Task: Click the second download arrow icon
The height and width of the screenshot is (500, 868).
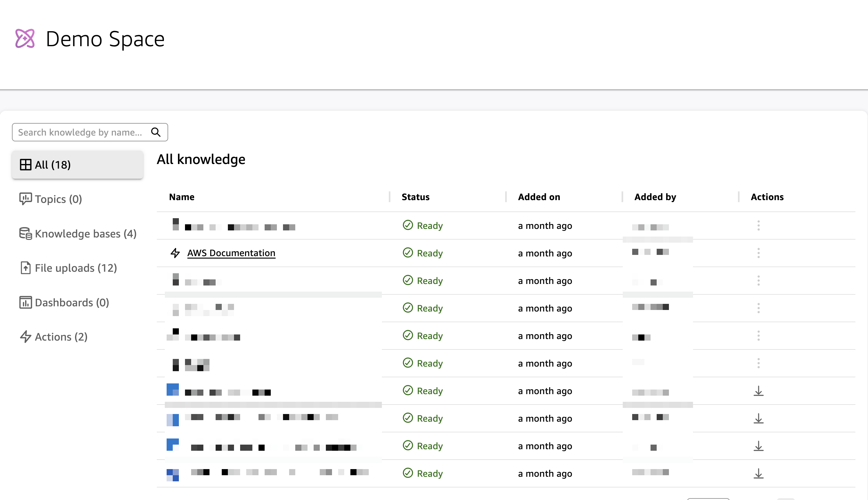Action: click(x=758, y=418)
